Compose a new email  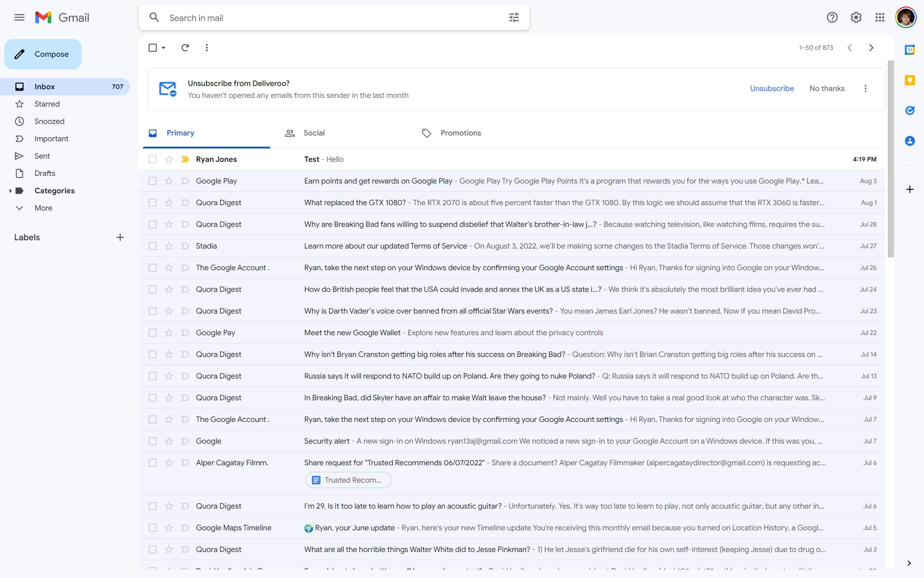point(43,54)
